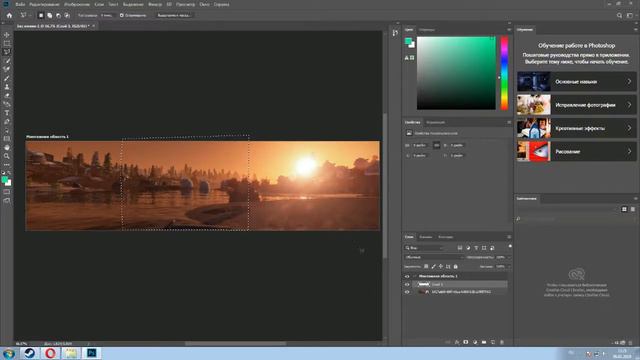
Task: Toggle Quick Mask mode
Action: tap(7, 192)
